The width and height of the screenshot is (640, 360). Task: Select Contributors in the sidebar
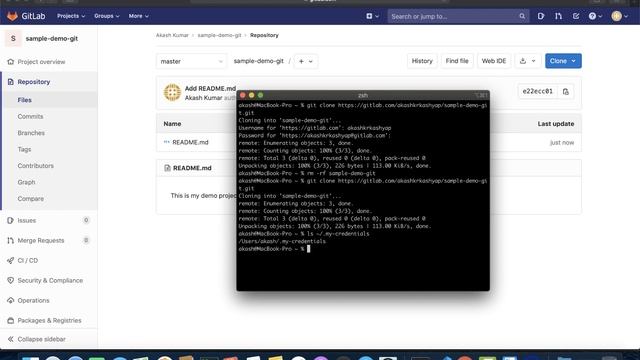pyautogui.click(x=36, y=166)
